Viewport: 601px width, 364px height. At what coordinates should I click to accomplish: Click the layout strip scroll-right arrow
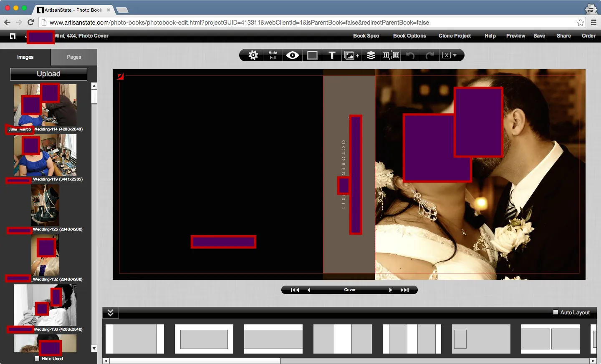point(593,361)
